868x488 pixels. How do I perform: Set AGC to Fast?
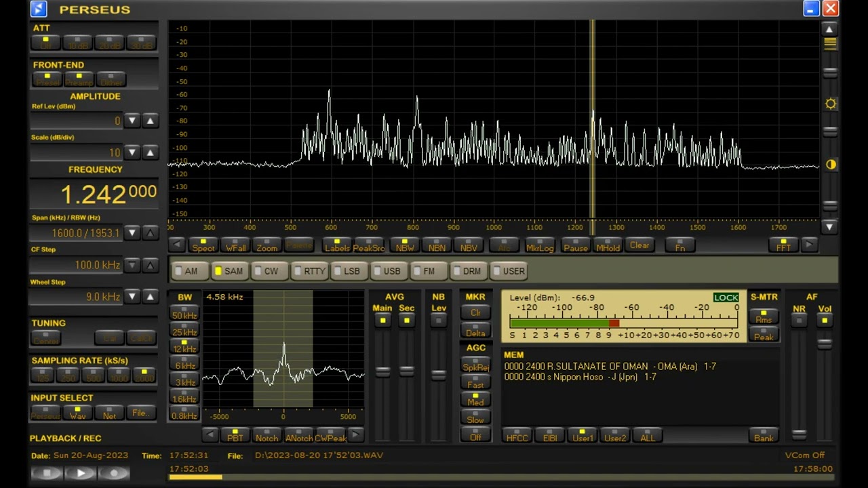(475, 384)
